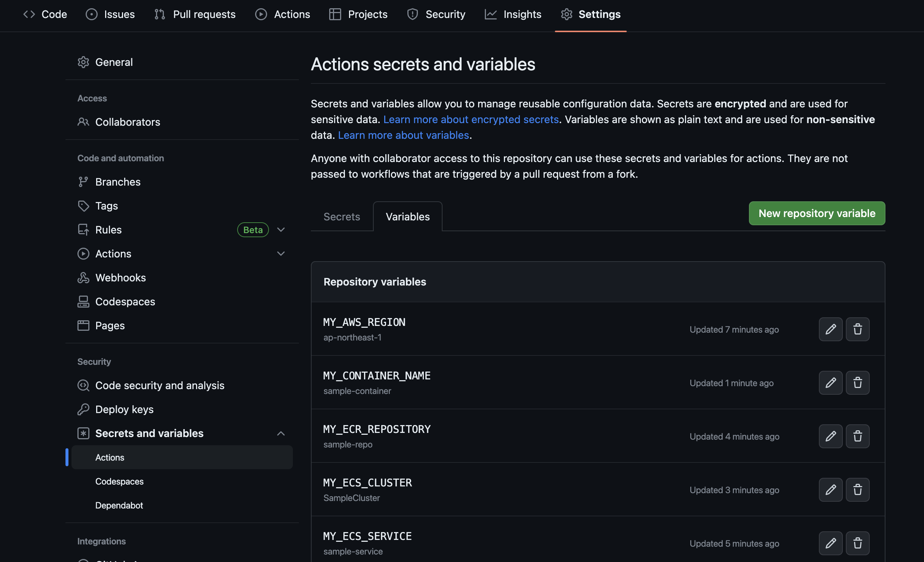Collapse the Secrets and variables section
Screen dimensions: 924x562
coord(281,433)
